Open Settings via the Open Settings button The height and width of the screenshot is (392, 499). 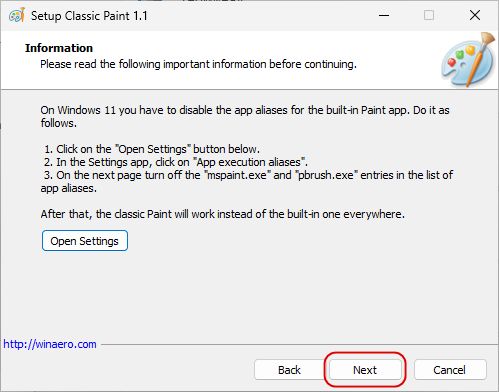(85, 241)
